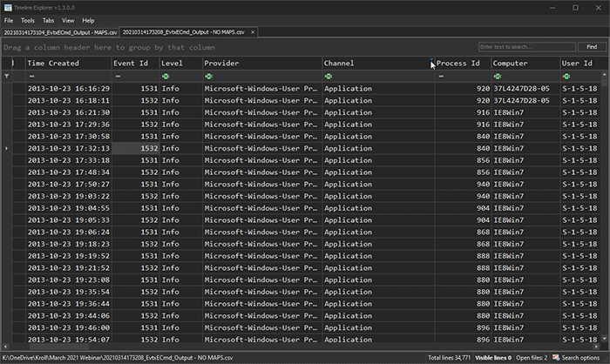The image size is (610, 364).
Task: Click the filter row funnel icon
Action: 7,77
